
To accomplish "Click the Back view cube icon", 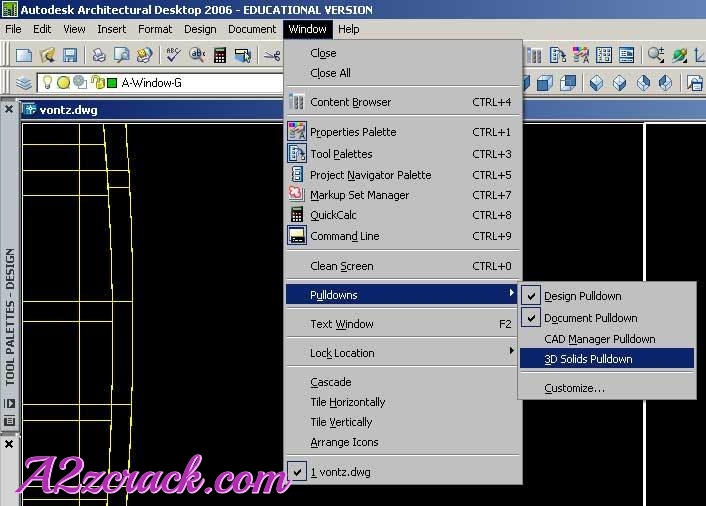I will [568, 83].
